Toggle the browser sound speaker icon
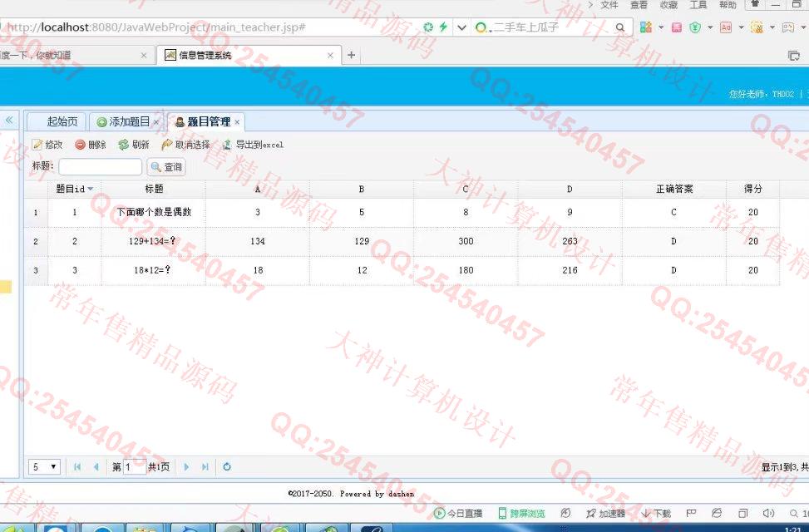 [x=768, y=513]
